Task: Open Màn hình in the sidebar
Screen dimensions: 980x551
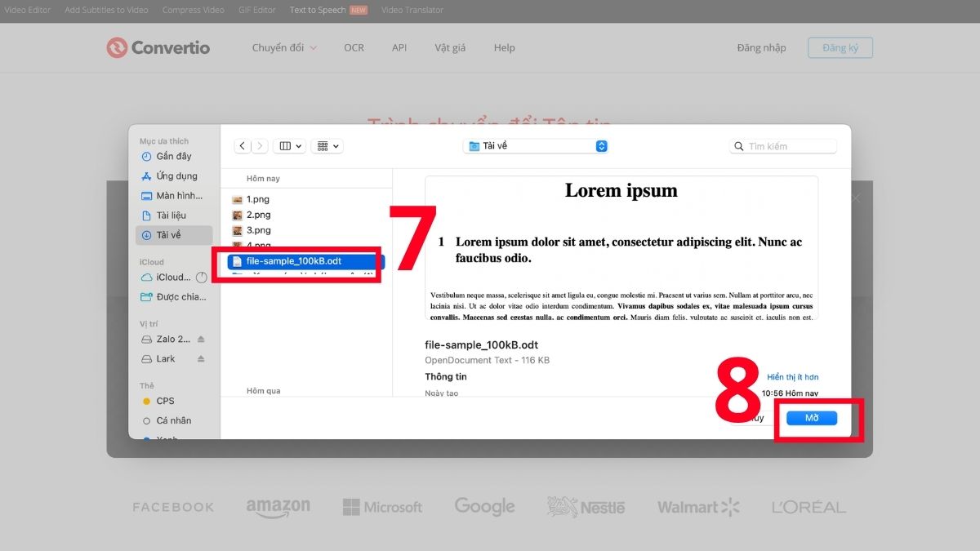Action: pyautogui.click(x=174, y=196)
